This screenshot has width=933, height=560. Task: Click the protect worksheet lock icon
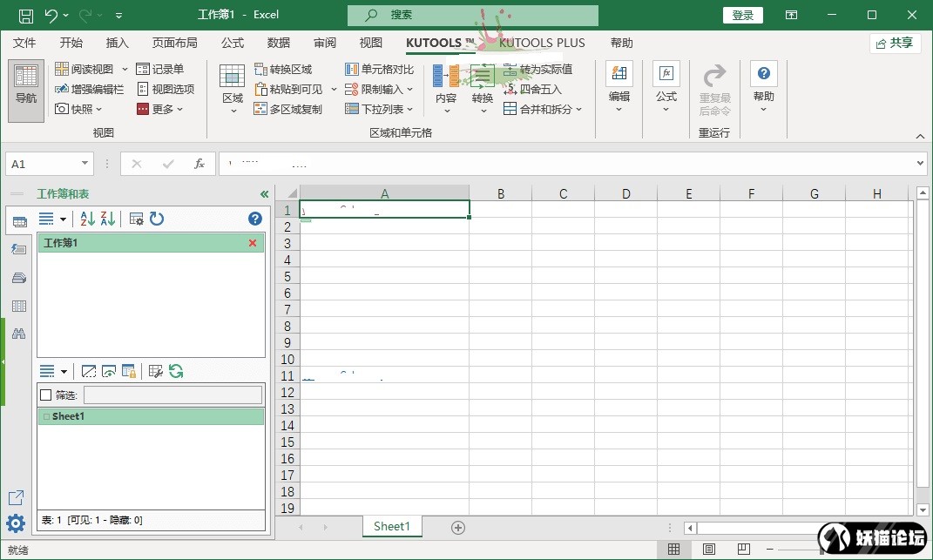coord(129,371)
